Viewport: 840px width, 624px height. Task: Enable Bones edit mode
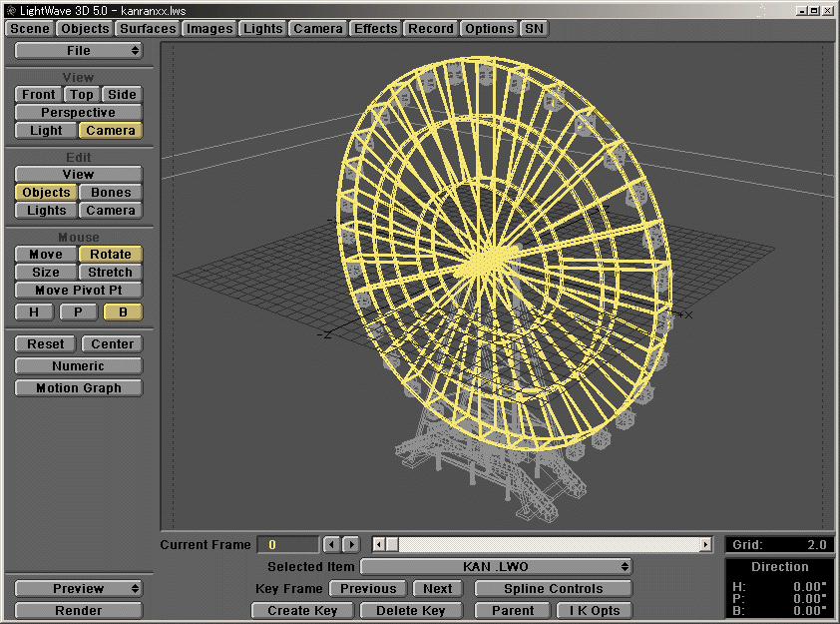click(110, 192)
